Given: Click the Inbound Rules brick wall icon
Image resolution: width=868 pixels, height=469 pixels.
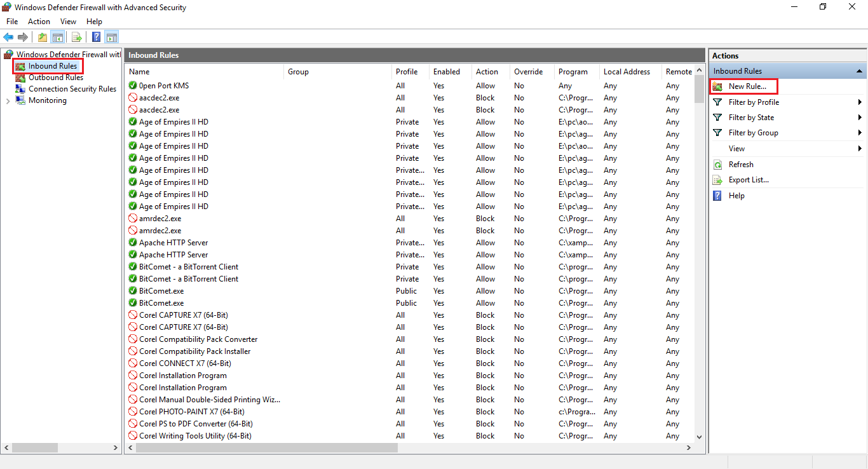Looking at the screenshot, I should click(21, 66).
